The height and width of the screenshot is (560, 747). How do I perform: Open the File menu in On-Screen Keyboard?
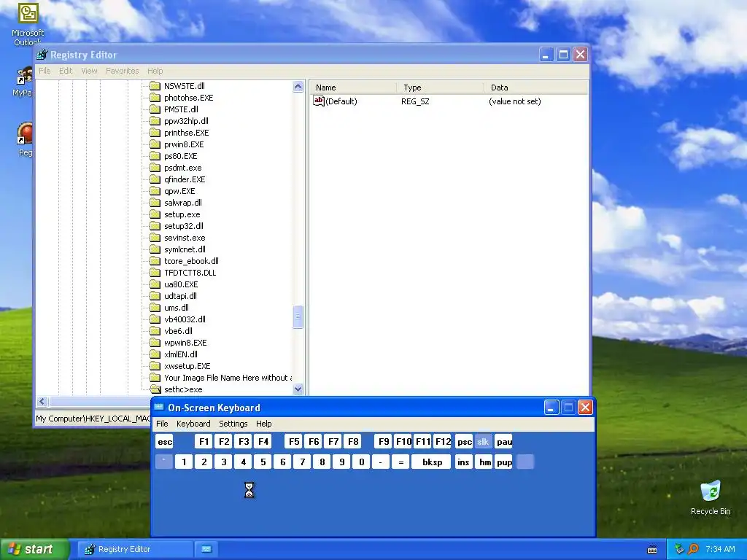162,424
